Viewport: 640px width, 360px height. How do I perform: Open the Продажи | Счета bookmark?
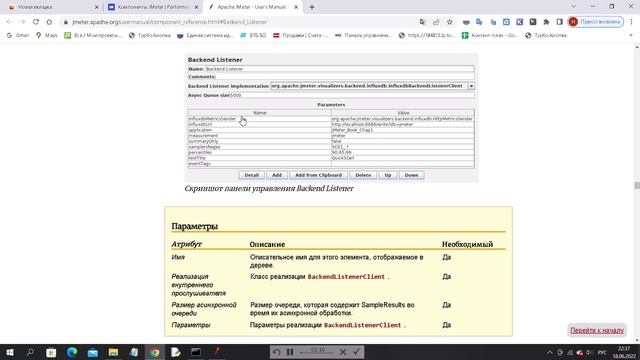click(x=300, y=36)
